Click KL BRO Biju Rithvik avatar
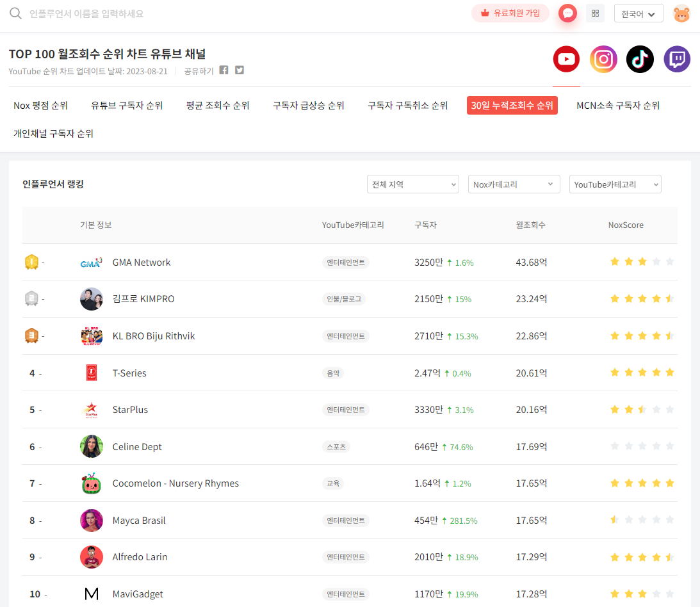The width and height of the screenshot is (700, 607). pos(92,336)
